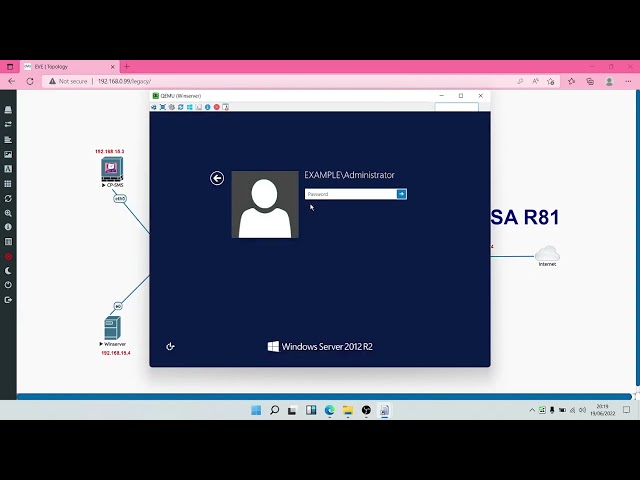Open browser Collections icon

pyautogui.click(x=590, y=81)
